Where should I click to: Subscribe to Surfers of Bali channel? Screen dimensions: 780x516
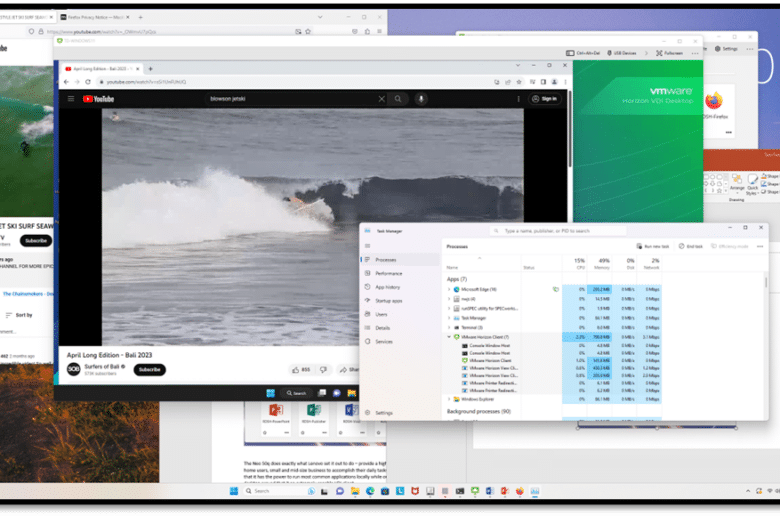point(149,370)
